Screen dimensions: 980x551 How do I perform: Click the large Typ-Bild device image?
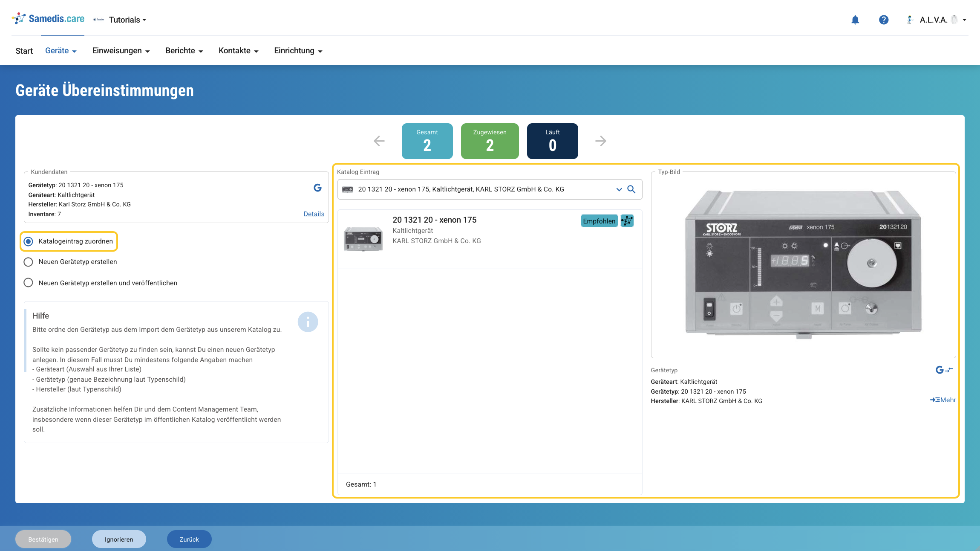pos(803,264)
